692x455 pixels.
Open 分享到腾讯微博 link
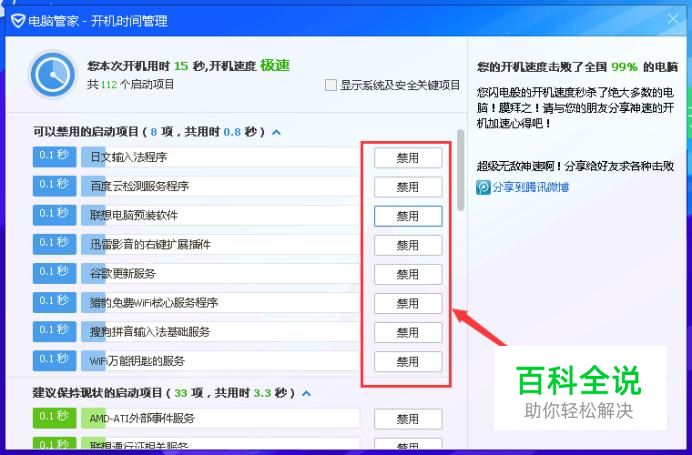pyautogui.click(x=530, y=188)
